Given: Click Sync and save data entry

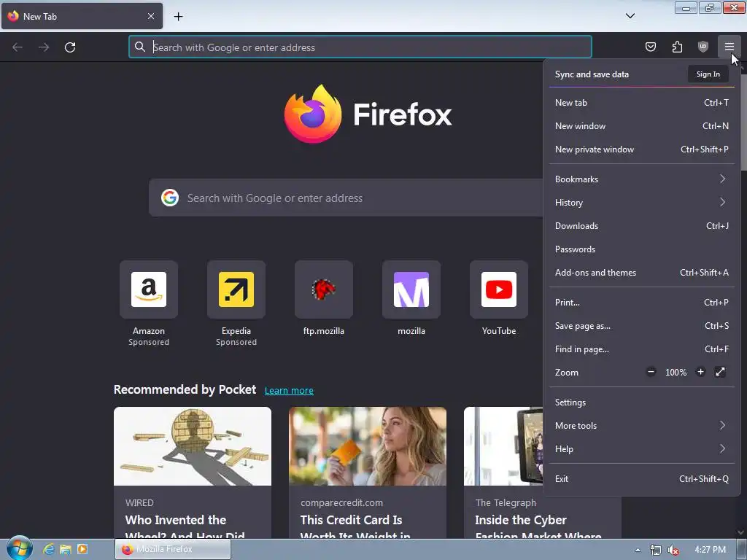Looking at the screenshot, I should tap(592, 74).
